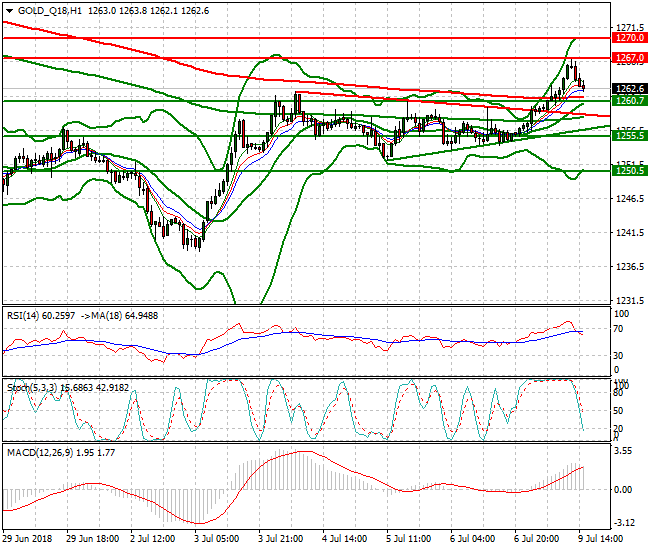Select the 3 Jul 21:00 time label
Screen dimensions: 650x550
[281, 539]
